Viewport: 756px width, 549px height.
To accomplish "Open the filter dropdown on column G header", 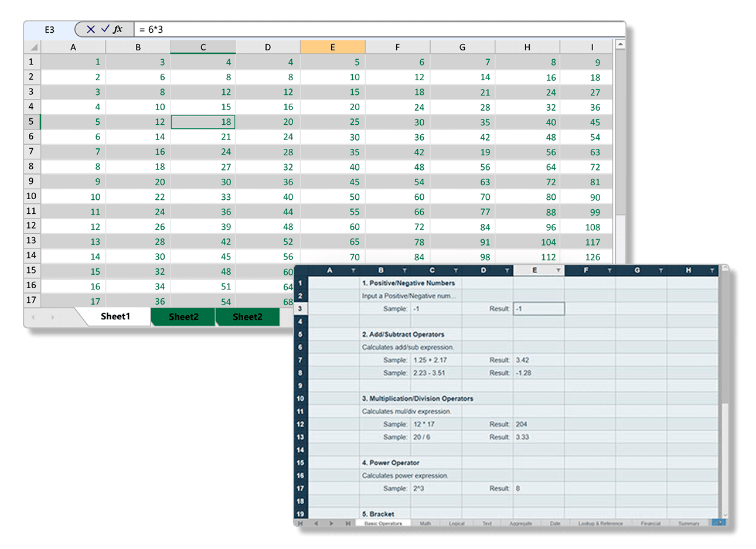I will pos(661,270).
